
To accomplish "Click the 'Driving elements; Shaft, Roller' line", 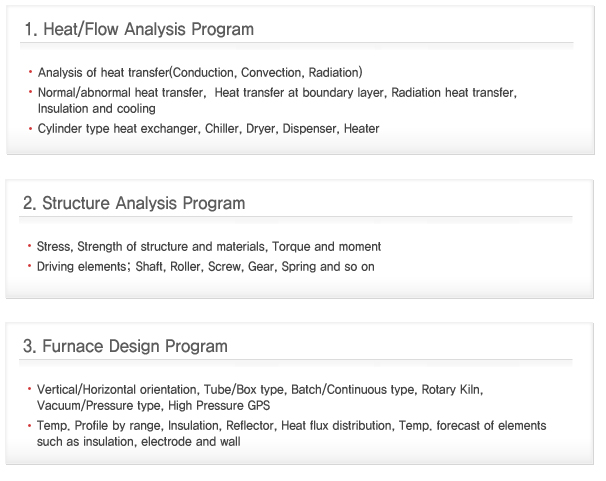I will click(x=206, y=267).
